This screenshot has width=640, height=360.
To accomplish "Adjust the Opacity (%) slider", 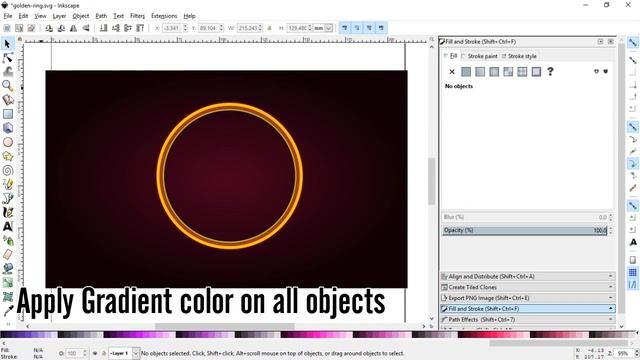I will click(525, 230).
